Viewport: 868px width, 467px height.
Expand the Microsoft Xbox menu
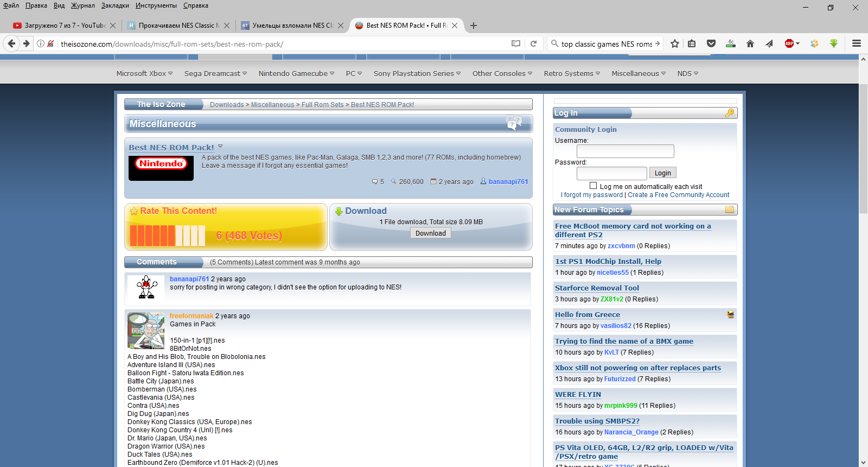(144, 73)
